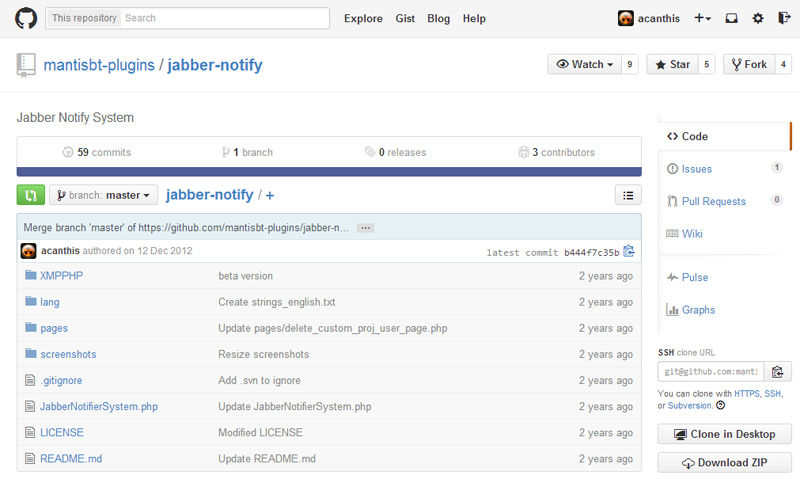Copy the clone URL to clipboard
The height and width of the screenshot is (479, 800).
click(x=778, y=371)
